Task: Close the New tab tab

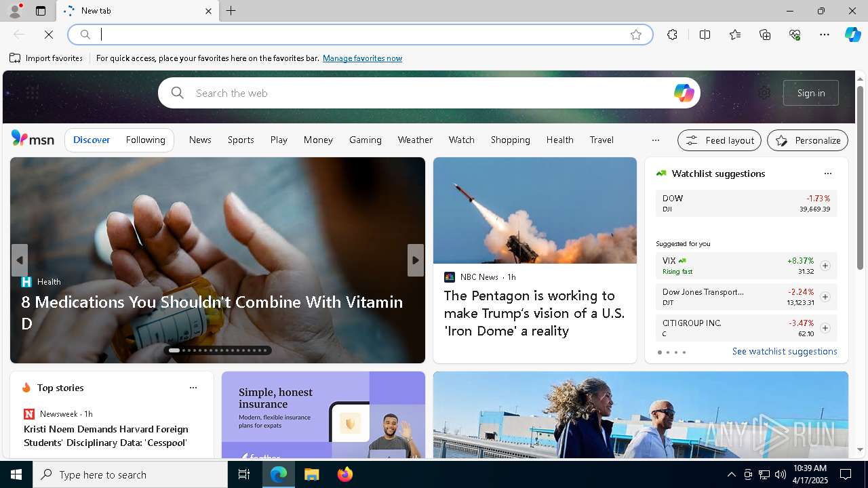Action: point(208,11)
